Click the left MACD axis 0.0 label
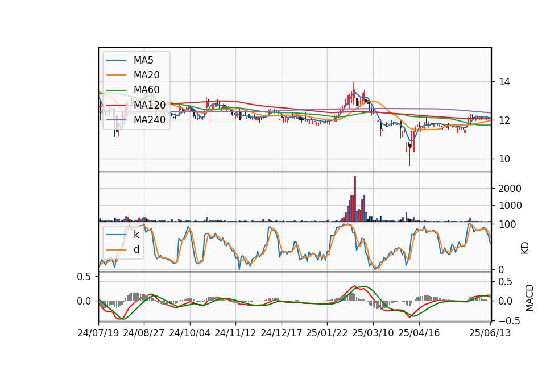546x392 pixels. [84, 301]
